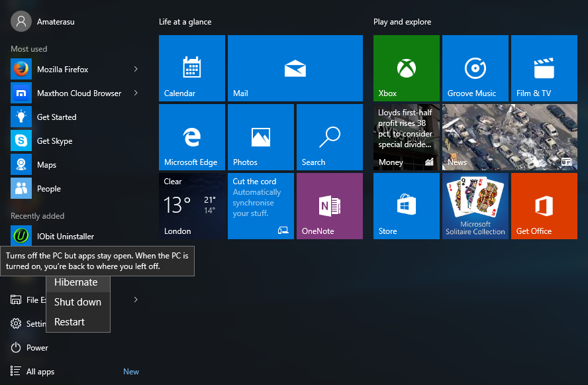Open Settings gear icon

16,323
